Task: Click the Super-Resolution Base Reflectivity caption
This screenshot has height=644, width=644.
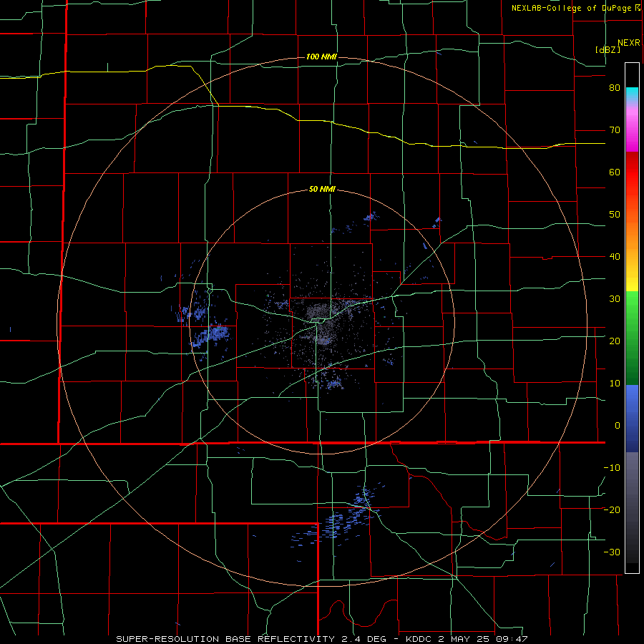Action: [321, 639]
